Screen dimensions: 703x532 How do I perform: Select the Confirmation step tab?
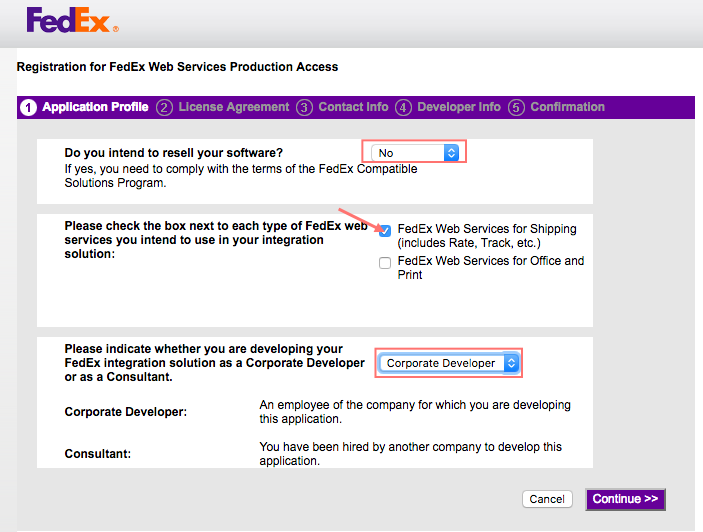click(x=568, y=107)
